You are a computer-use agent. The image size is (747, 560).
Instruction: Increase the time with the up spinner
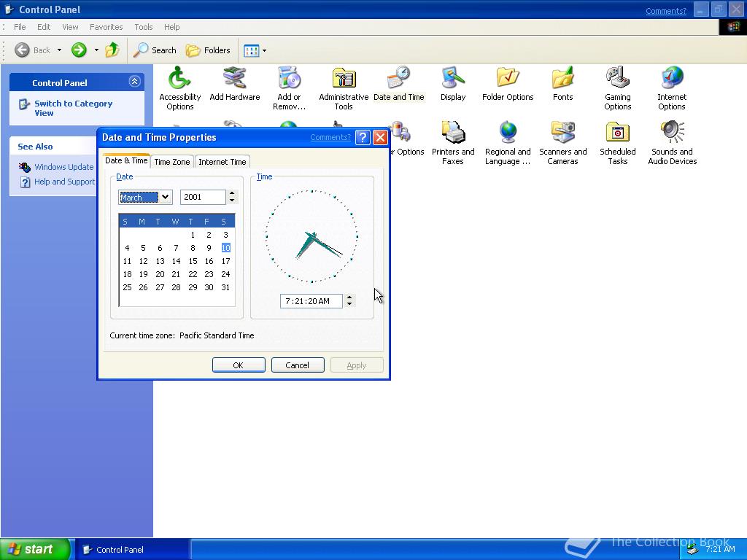click(349, 297)
